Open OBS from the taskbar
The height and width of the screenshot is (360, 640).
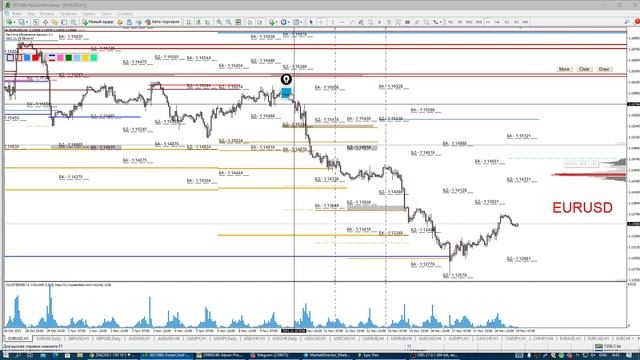click(x=434, y=356)
